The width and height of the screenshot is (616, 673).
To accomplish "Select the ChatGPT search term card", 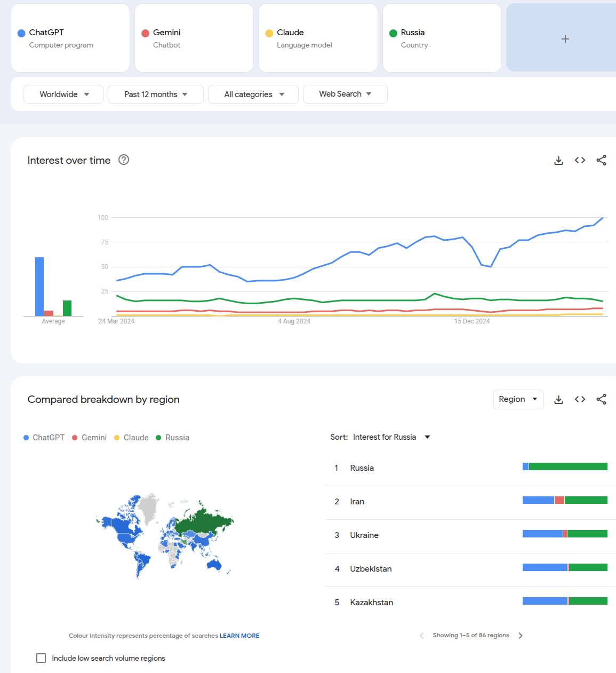I will [70, 38].
